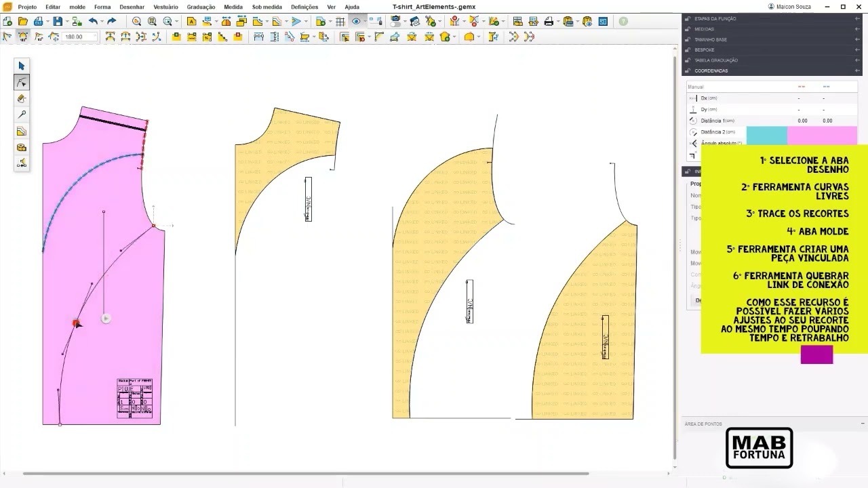
Task: Click the printer icon
Action: point(549,22)
